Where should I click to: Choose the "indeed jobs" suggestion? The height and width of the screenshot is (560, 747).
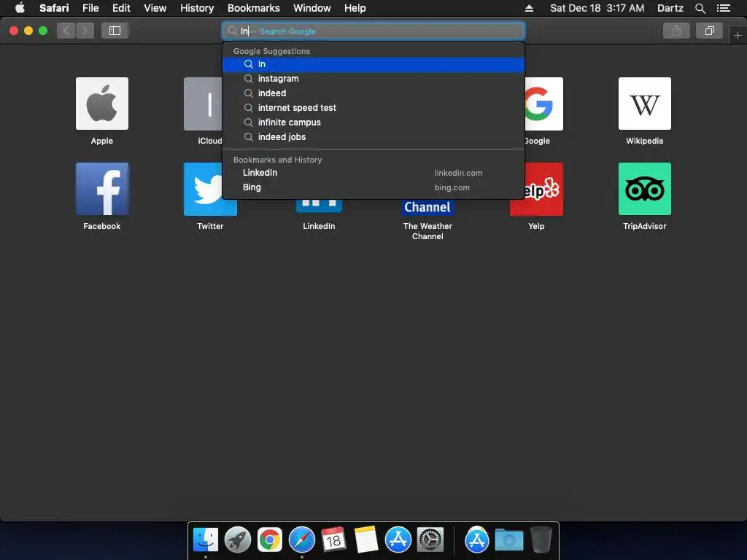point(373,137)
